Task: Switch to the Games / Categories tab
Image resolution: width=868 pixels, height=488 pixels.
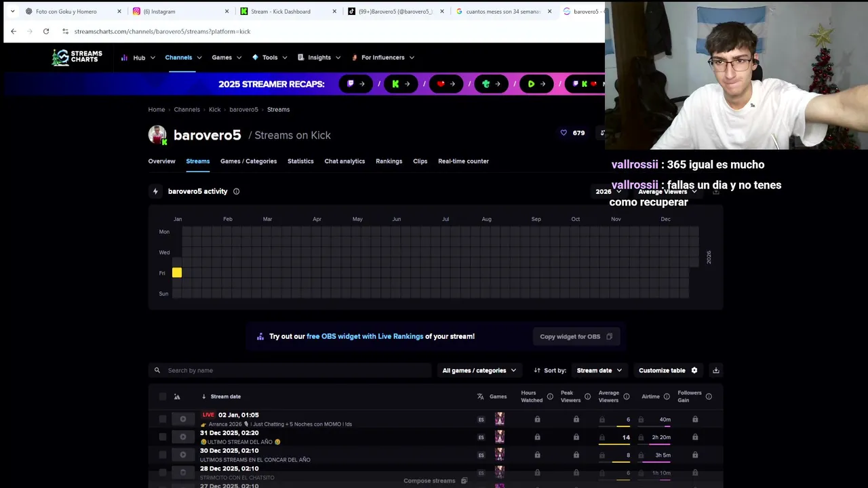Action: [248, 161]
